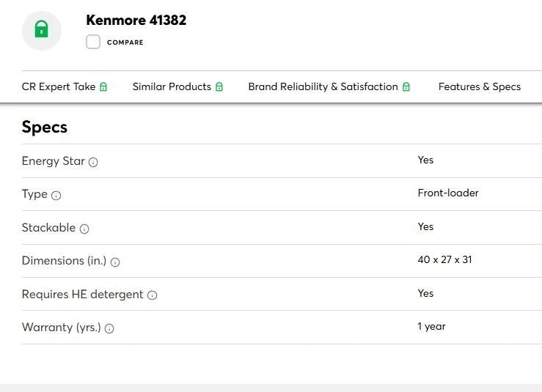Click the lock icon next to CR Expert Take
Screen dimensions: 542x392
pos(103,87)
